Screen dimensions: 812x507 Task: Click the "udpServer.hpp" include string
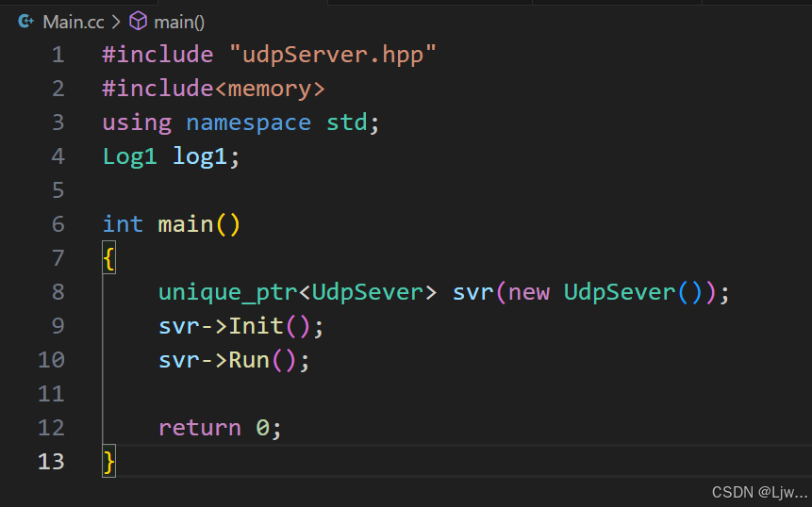click(x=334, y=55)
